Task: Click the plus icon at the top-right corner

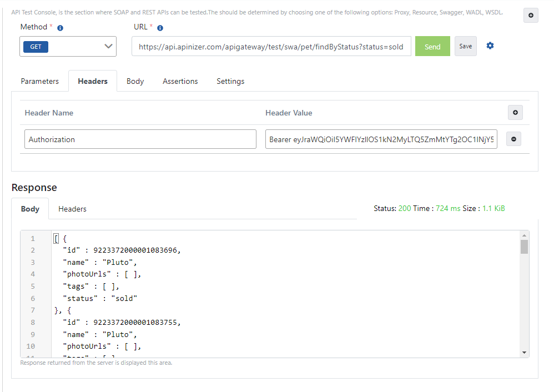Action: pyautogui.click(x=531, y=16)
